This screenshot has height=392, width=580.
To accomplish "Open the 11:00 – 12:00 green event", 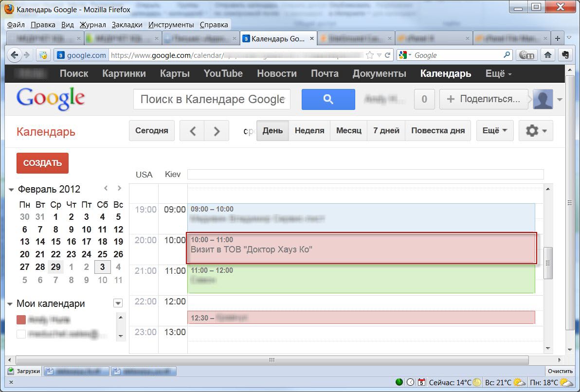I will [362, 279].
